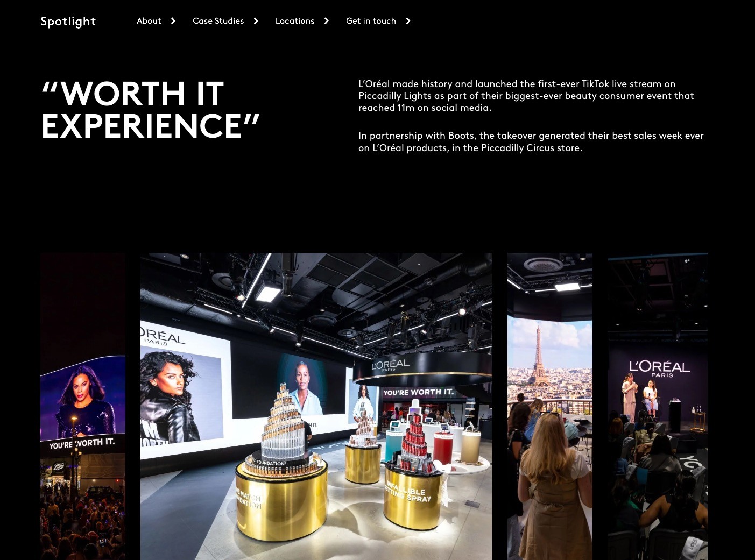
Task: Click the "You're Worth It" billboard text
Action: pyautogui.click(x=82, y=443)
